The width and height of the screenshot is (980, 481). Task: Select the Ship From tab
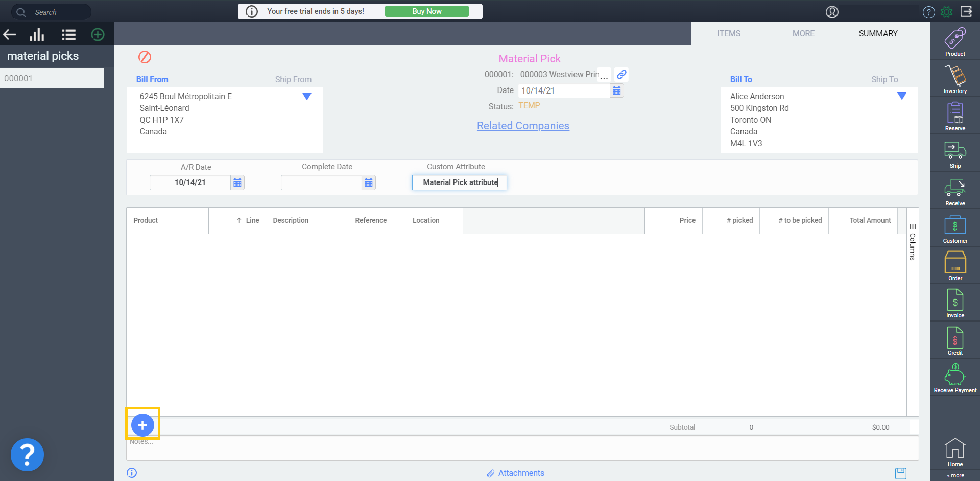point(293,80)
